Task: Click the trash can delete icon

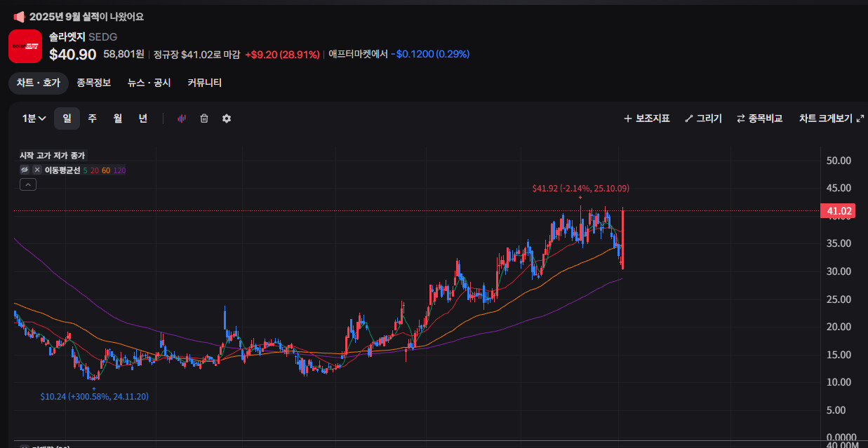Action: [204, 118]
